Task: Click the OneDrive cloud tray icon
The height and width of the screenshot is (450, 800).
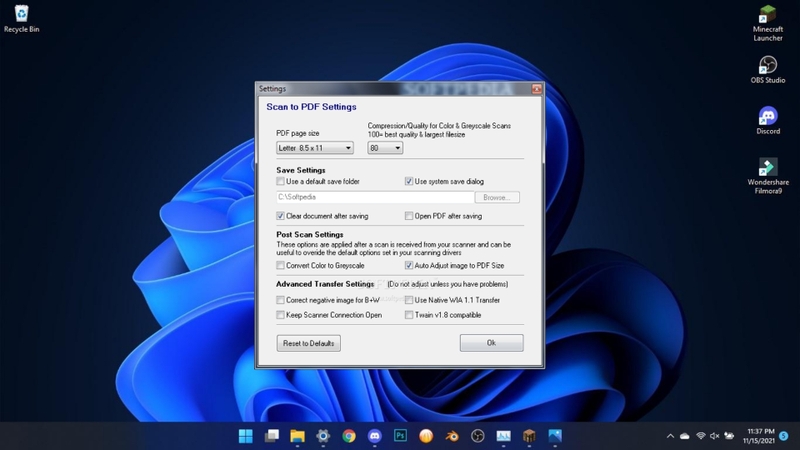Action: click(685, 436)
